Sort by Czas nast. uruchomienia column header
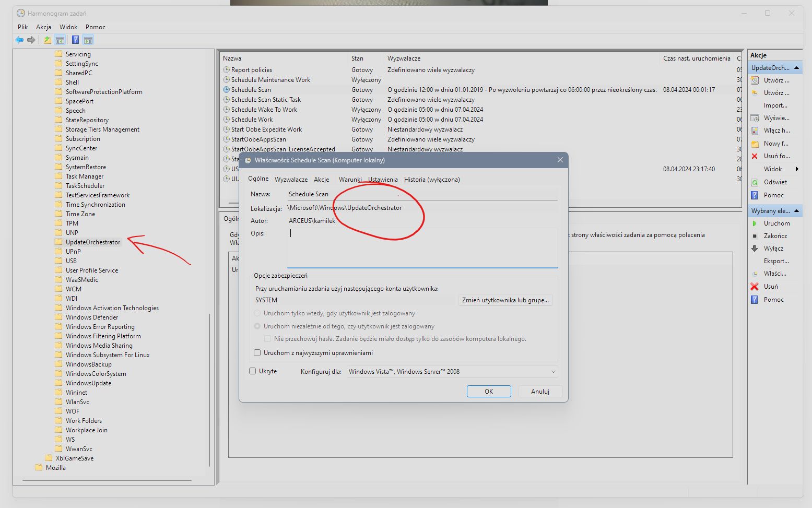Screen dimensions: 812x508 [x=697, y=58]
